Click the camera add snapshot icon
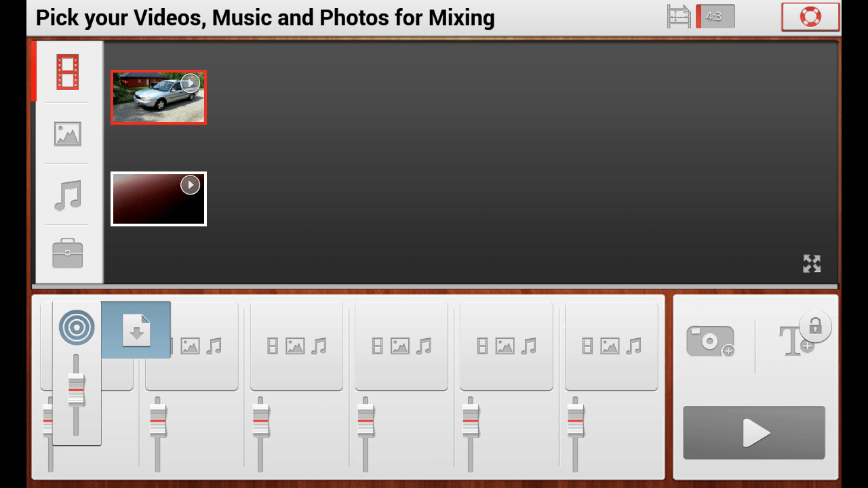Viewport: 868px width, 488px height. (710, 340)
